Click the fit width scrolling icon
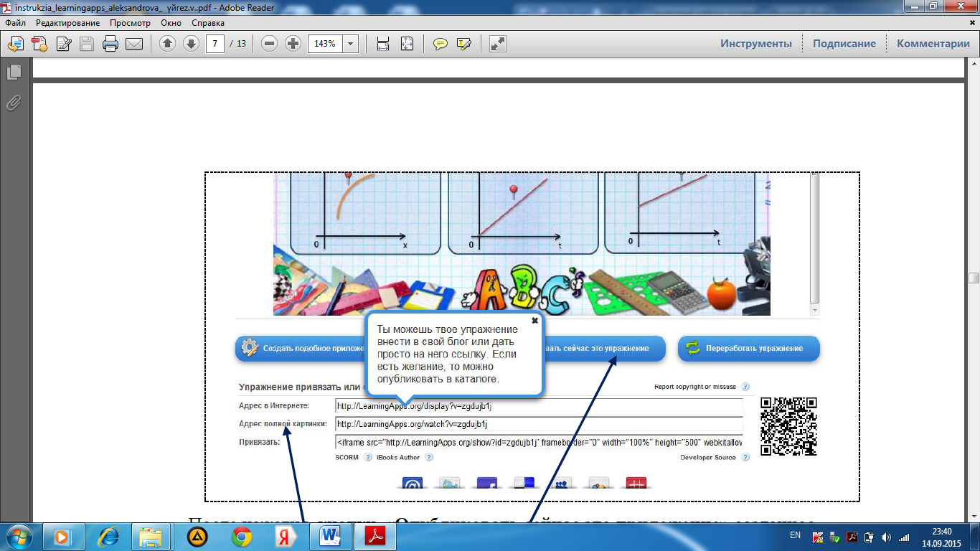 (x=383, y=44)
